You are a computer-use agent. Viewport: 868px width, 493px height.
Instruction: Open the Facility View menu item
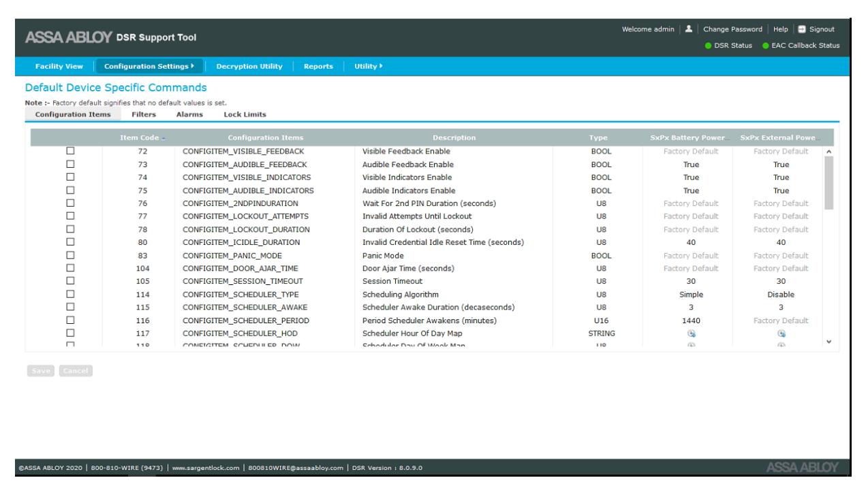59,66
